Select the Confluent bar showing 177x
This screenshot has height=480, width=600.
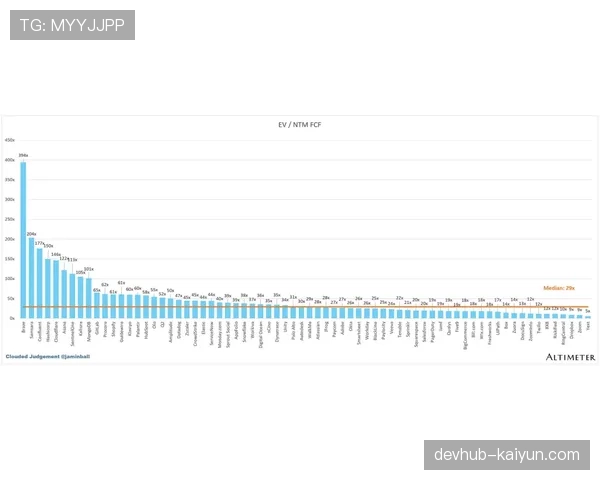pyautogui.click(x=40, y=283)
